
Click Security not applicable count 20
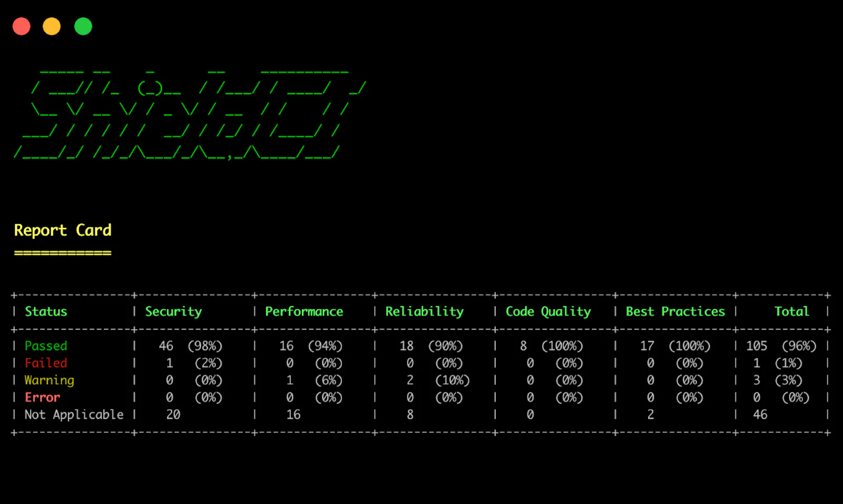173,414
